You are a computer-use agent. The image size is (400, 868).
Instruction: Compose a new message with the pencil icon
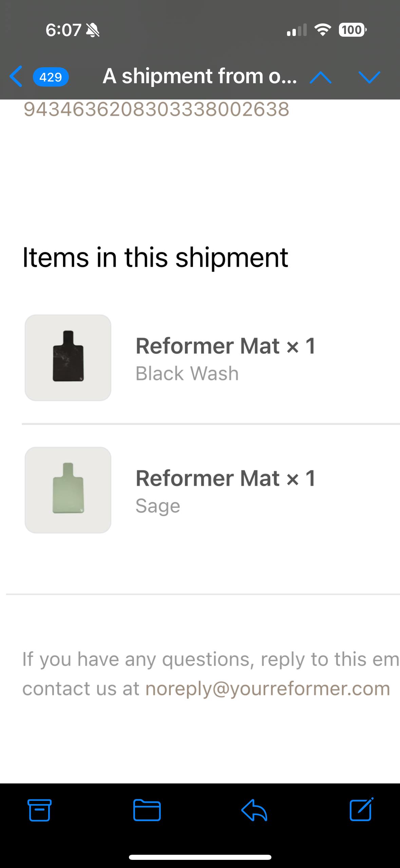(x=361, y=809)
